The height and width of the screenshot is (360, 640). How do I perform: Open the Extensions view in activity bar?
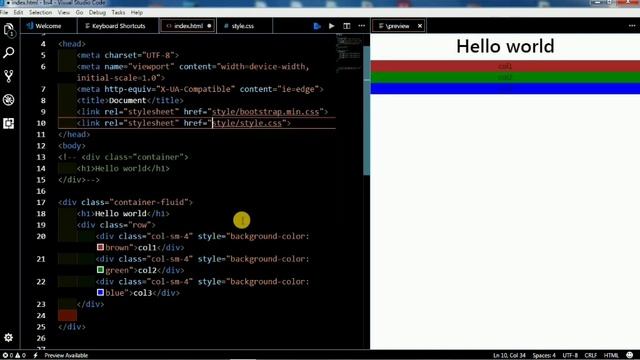(x=9, y=123)
